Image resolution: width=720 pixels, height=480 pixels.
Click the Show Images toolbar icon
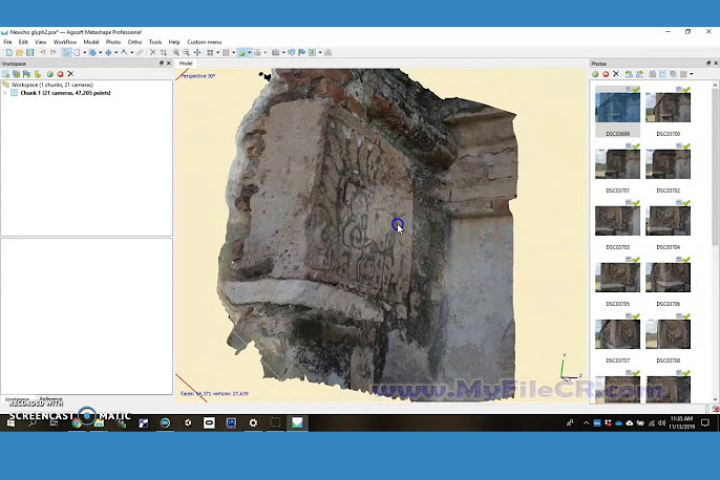pyautogui.click(x=312, y=53)
